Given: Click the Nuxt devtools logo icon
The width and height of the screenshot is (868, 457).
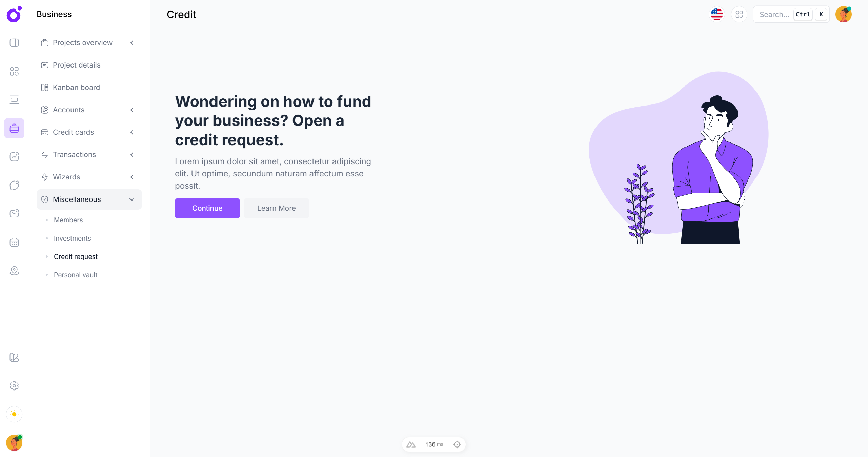Looking at the screenshot, I should tap(411, 444).
